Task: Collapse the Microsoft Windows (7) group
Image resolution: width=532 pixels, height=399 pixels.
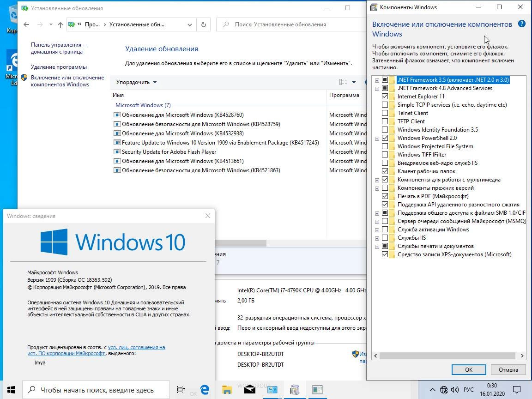Action: click(x=143, y=105)
